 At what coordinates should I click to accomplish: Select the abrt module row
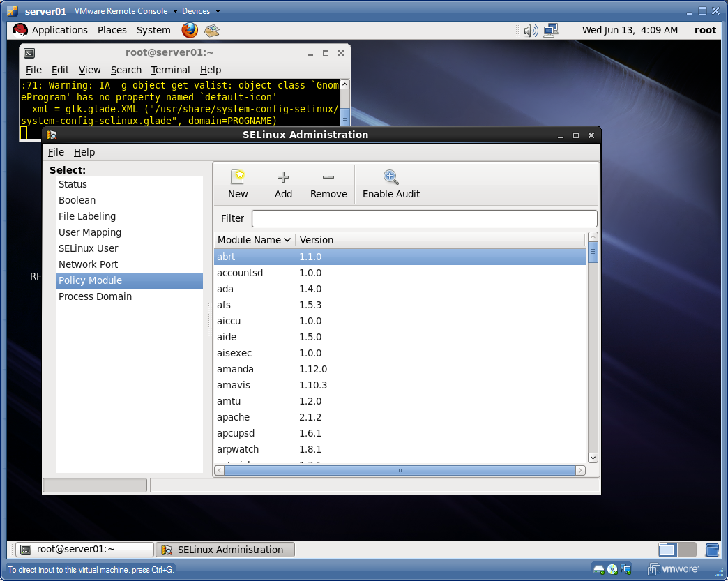tap(400, 257)
